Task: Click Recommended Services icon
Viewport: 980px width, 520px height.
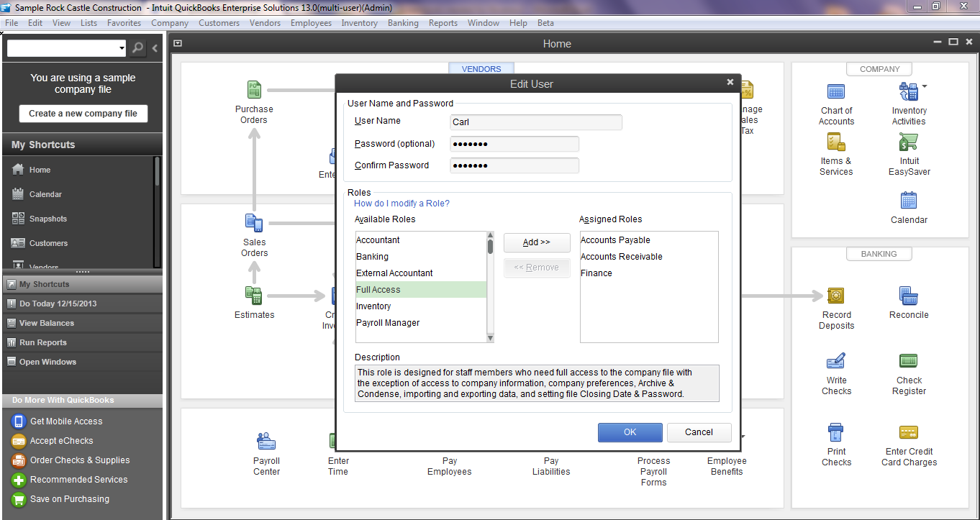Action: click(x=19, y=480)
